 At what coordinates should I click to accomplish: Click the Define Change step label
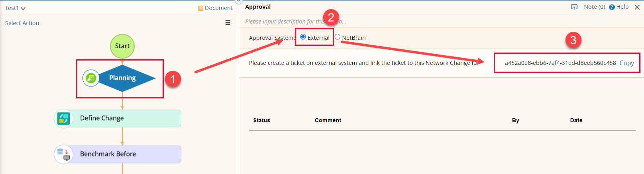(102, 118)
